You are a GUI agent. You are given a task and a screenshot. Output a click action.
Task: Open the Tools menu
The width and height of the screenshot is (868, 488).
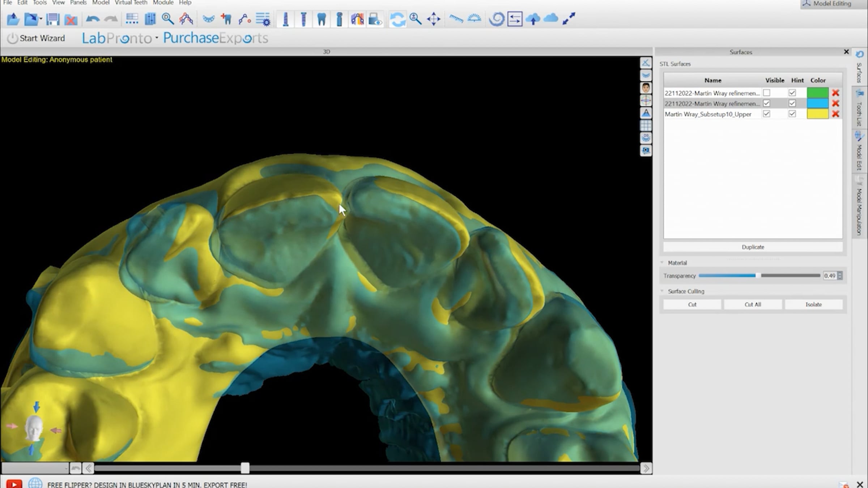tap(40, 3)
